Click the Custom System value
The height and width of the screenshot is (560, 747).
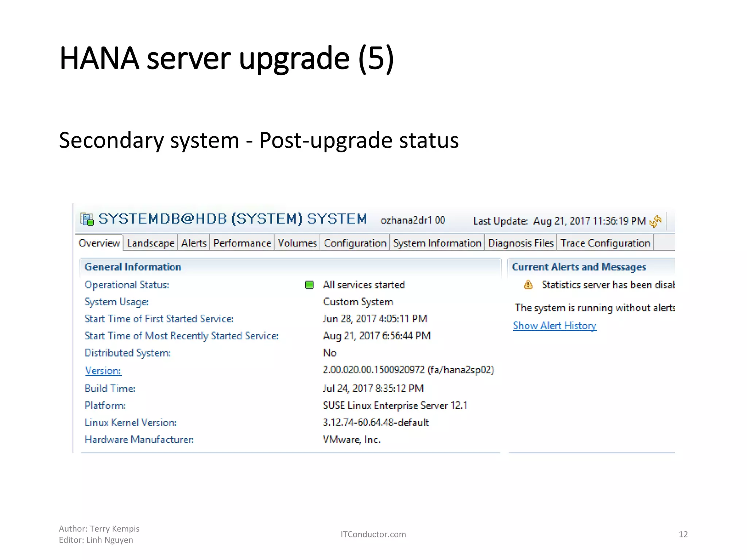[358, 302]
